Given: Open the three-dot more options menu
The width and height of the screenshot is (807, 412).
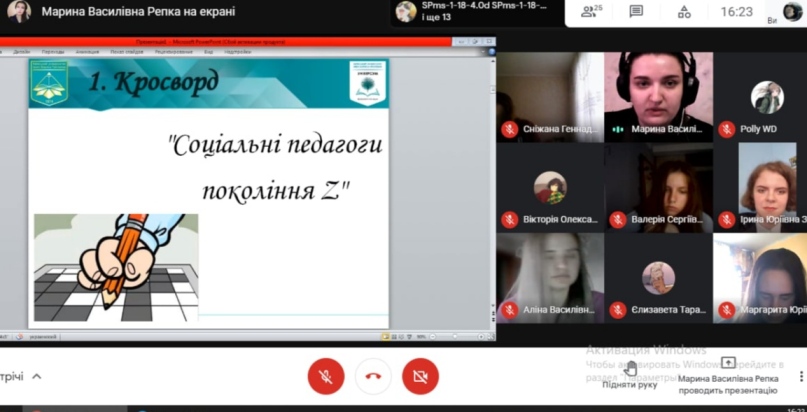Looking at the screenshot, I should coord(802,377).
